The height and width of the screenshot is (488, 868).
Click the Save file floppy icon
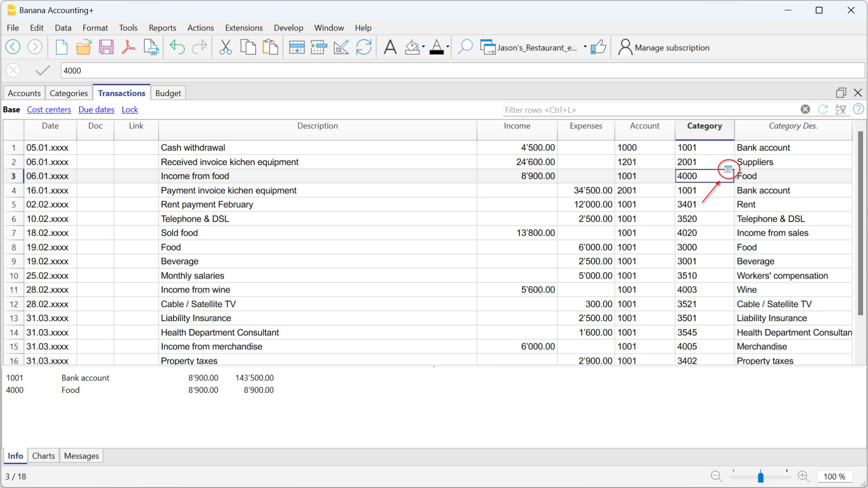[x=106, y=47]
